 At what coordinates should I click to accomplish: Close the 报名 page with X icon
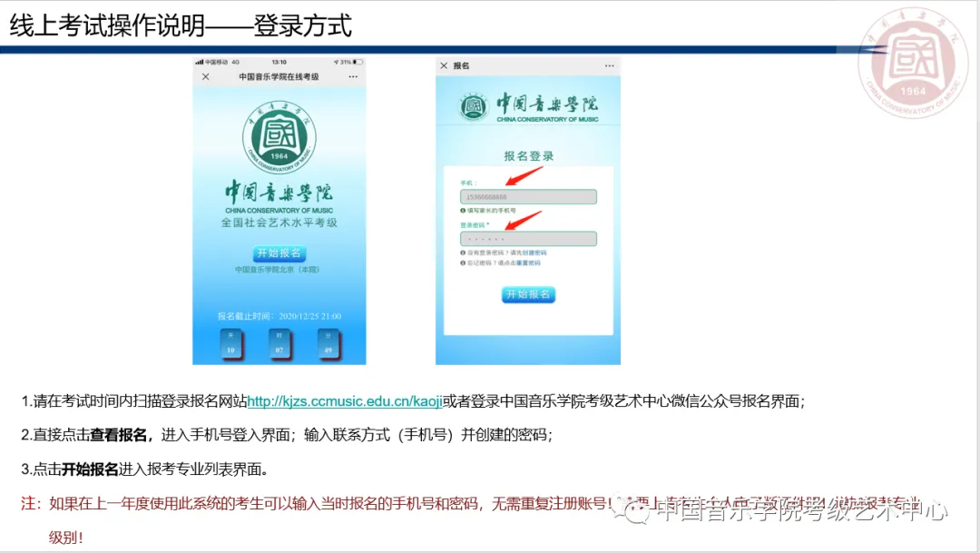click(x=444, y=65)
